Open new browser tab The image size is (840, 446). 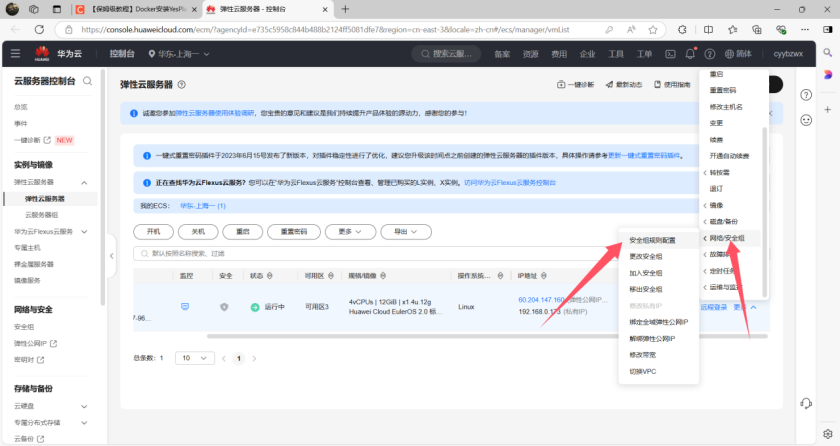tap(345, 9)
